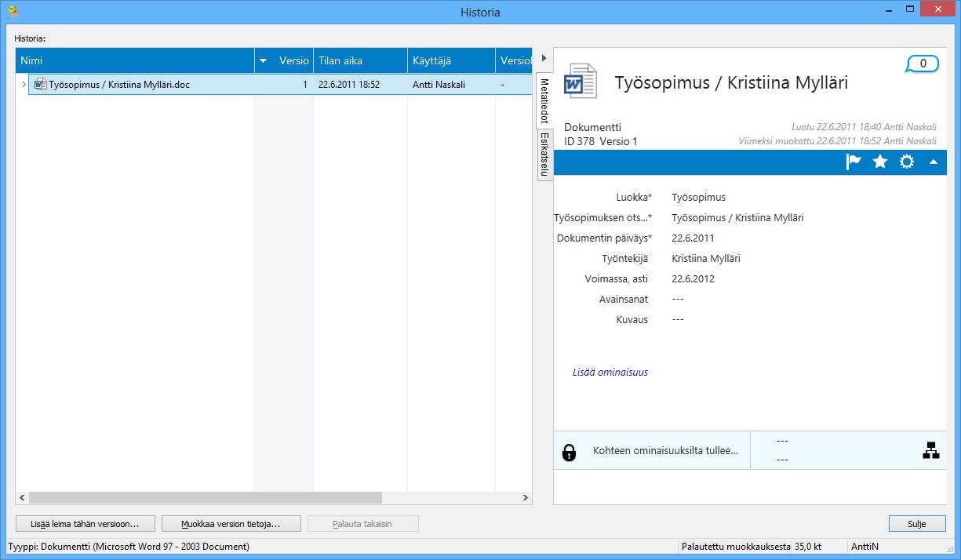The image size is (961, 560).
Task: Click the Sulje button
Action: point(917,523)
